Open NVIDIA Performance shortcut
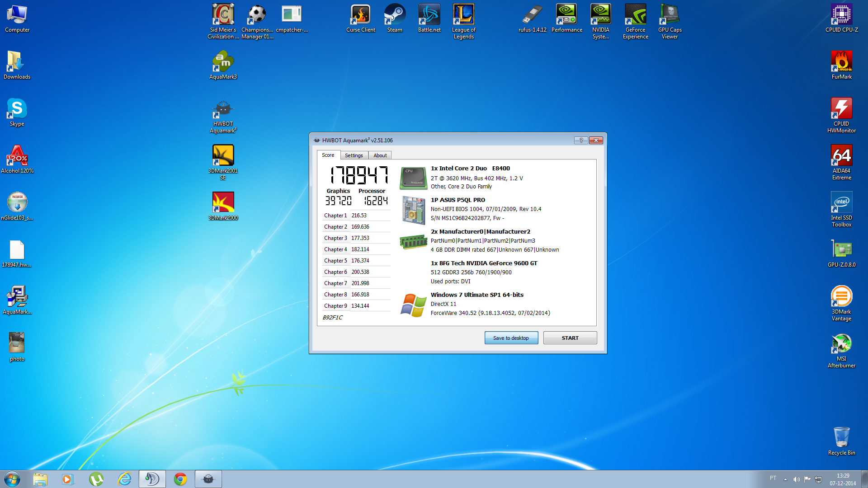The image size is (868, 488). click(566, 19)
